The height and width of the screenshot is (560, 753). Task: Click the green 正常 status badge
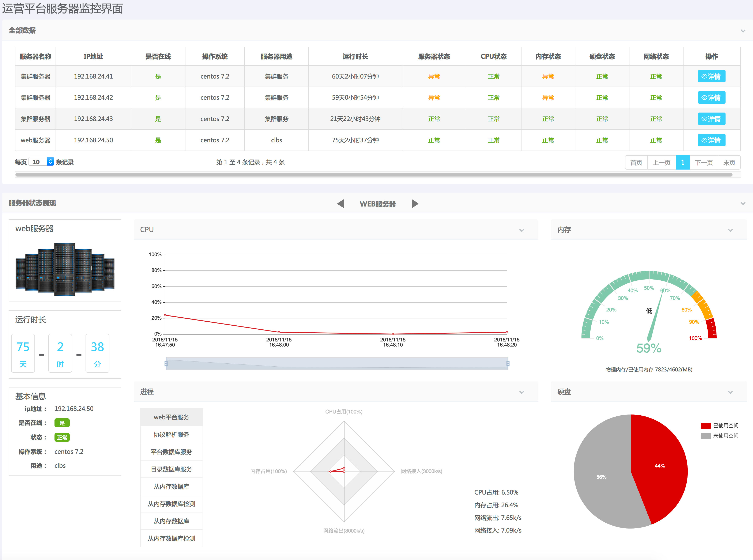coord(62,437)
